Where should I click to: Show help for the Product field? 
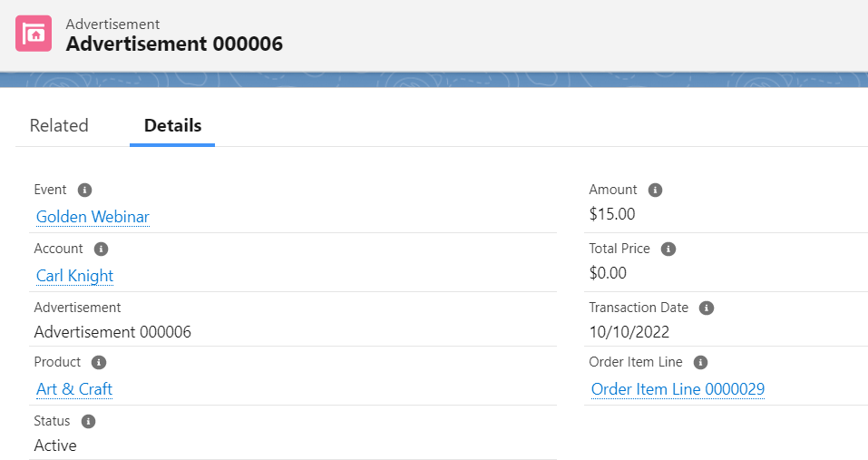click(x=99, y=362)
